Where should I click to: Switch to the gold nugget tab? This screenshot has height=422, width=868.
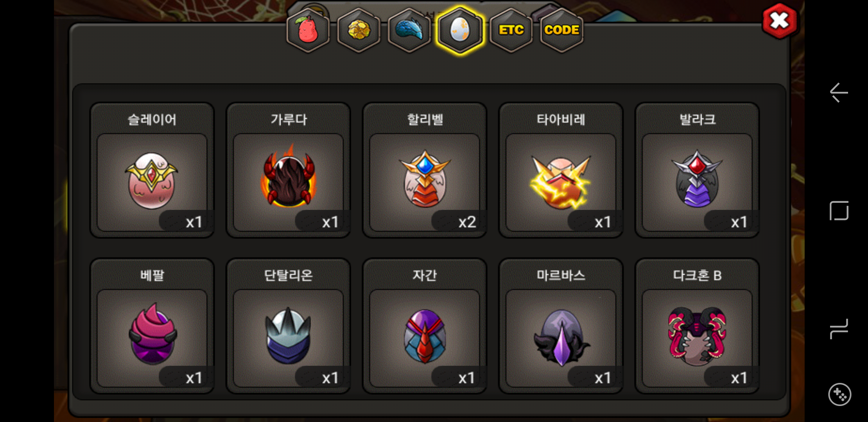359,30
